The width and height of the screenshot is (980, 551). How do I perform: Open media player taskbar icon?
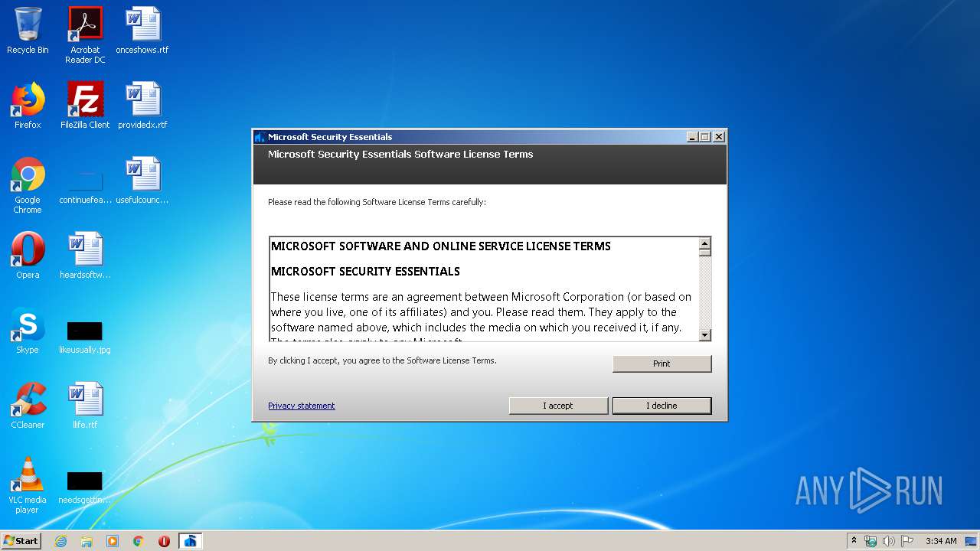click(x=113, y=541)
